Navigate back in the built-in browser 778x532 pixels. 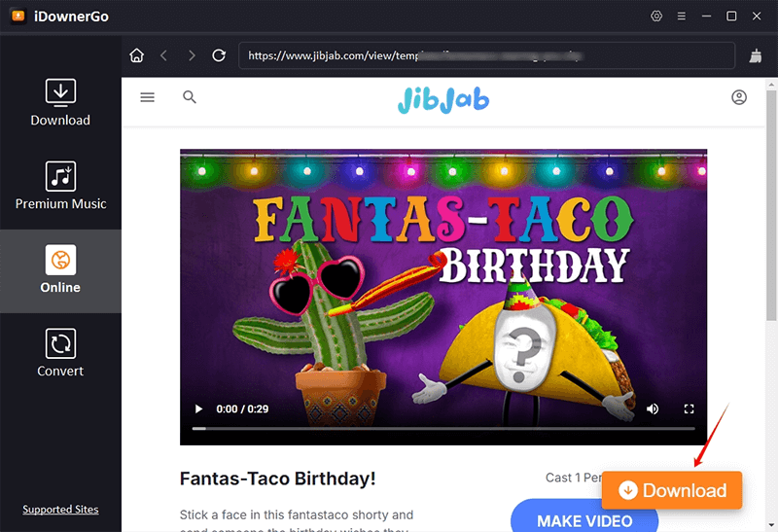(163, 55)
